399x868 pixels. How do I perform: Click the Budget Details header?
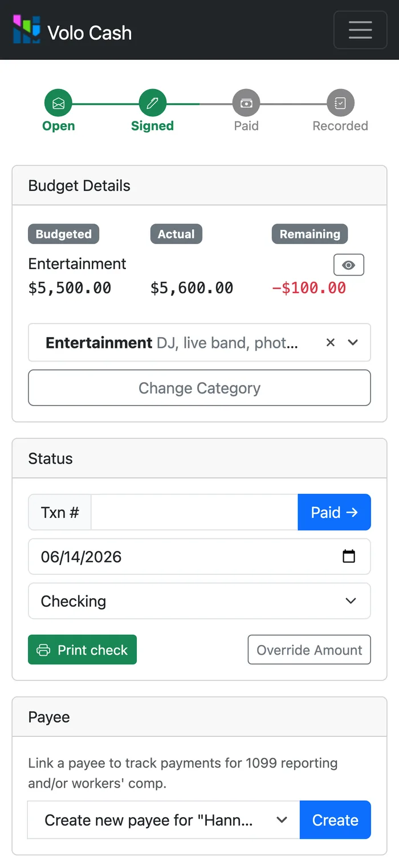(199, 185)
